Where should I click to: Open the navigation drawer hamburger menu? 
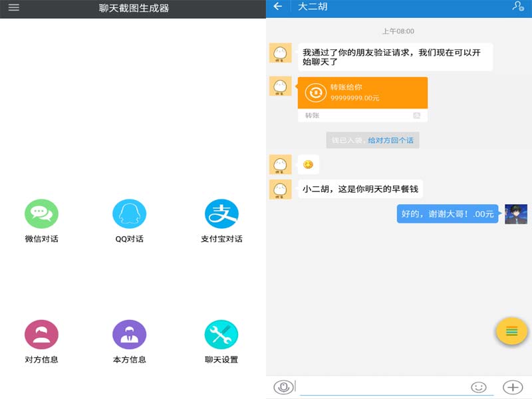(15, 9)
